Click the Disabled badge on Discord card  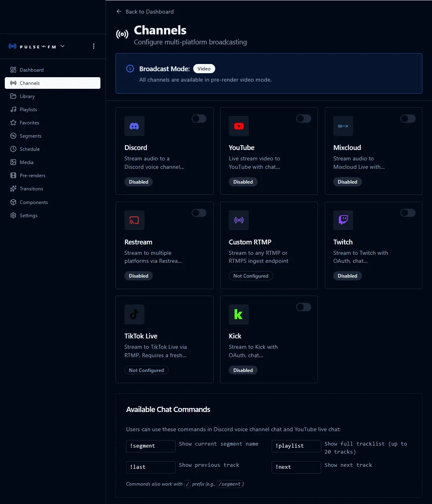pos(138,182)
